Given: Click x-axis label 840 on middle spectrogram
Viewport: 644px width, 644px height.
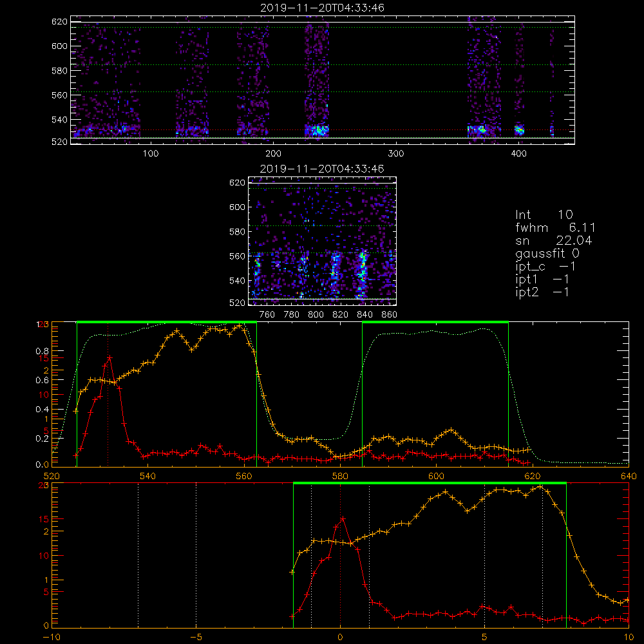Looking at the screenshot, I should tap(365, 315).
